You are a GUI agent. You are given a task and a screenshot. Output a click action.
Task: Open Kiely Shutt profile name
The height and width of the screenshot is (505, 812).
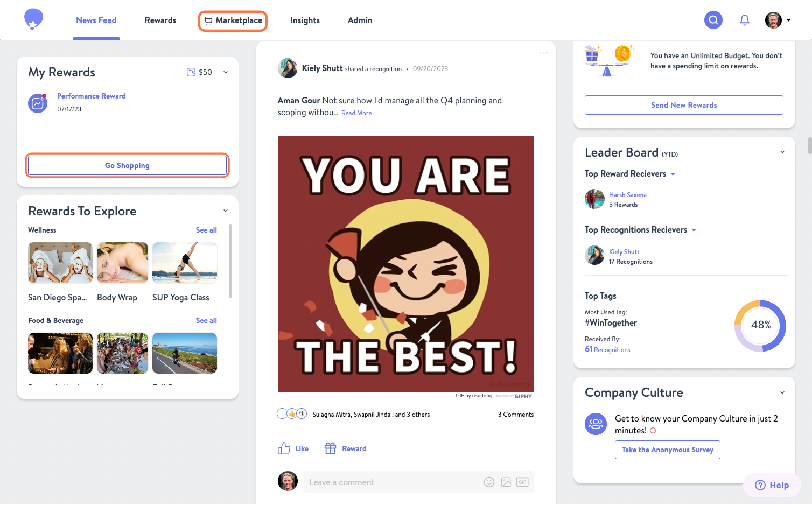[x=322, y=68]
